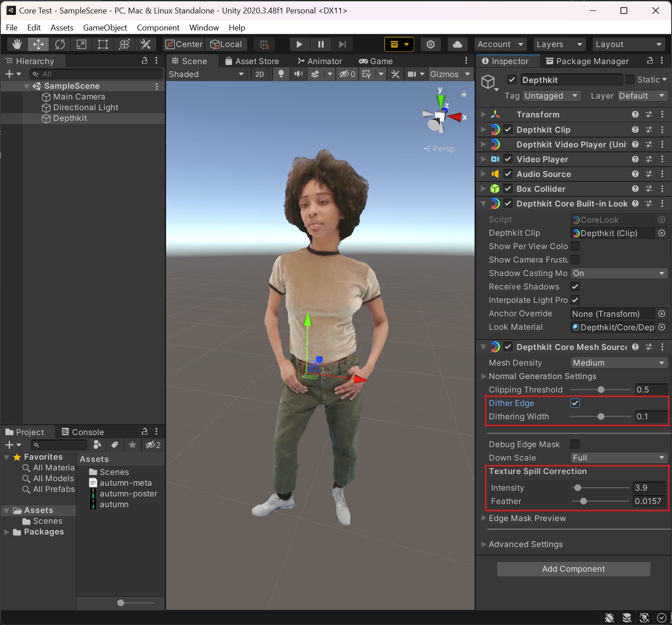
Task: Select the Hand tool in toolbar
Action: pyautogui.click(x=17, y=44)
